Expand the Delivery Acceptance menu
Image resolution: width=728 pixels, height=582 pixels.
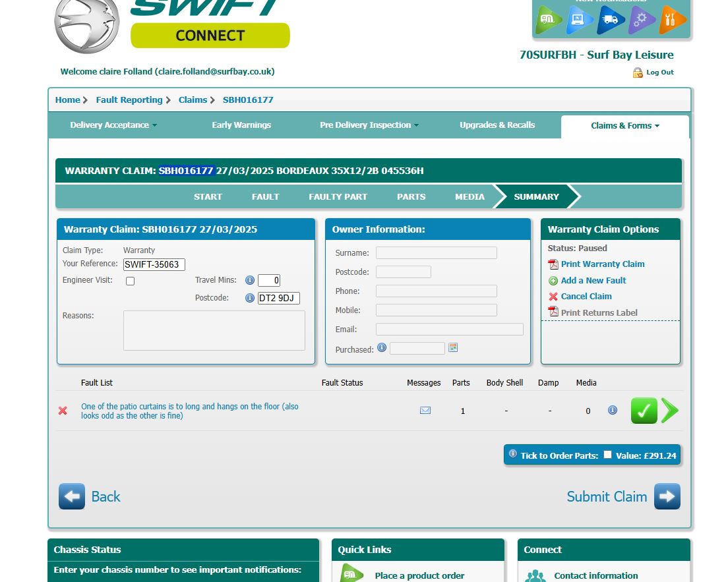[113, 125]
